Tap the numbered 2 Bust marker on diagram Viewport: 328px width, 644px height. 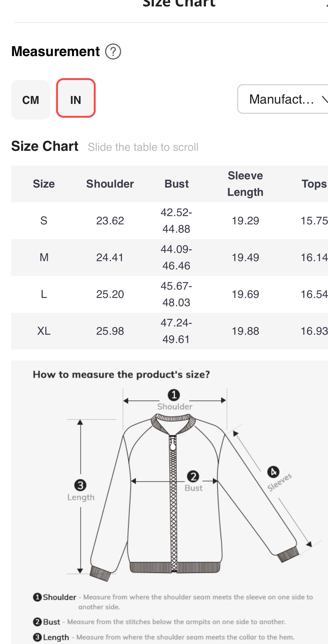193,477
